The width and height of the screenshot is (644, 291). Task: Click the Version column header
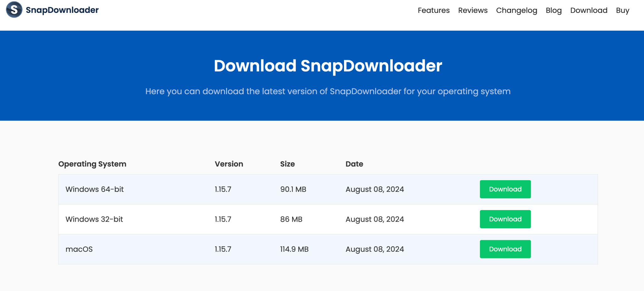(229, 164)
